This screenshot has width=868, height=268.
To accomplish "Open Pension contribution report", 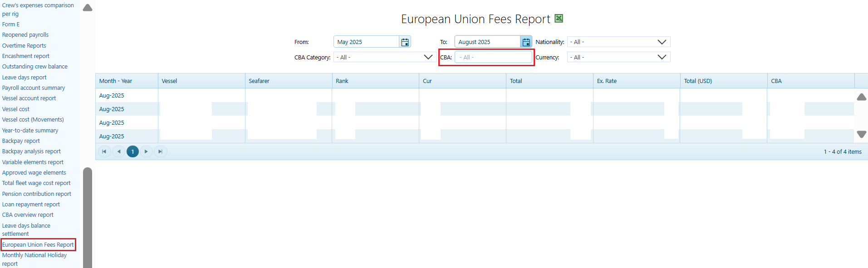I will (x=37, y=194).
